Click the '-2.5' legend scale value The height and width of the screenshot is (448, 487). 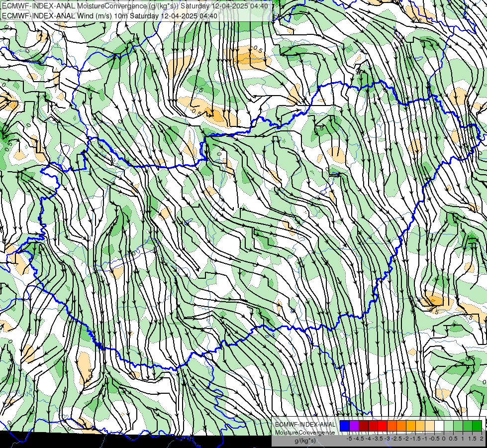[x=396, y=439]
